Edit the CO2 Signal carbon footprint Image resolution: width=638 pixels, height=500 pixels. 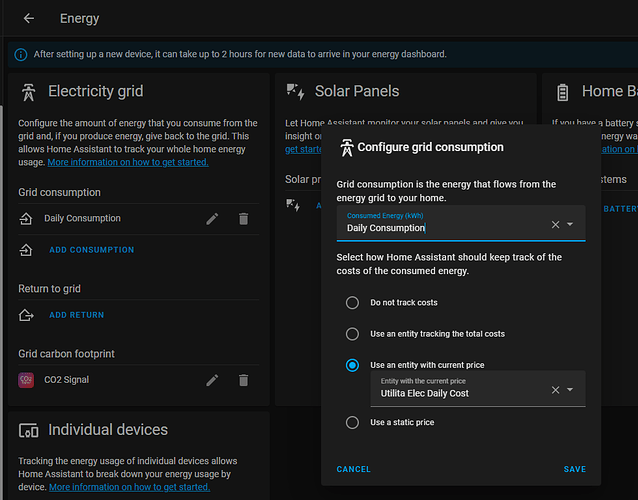(x=212, y=380)
